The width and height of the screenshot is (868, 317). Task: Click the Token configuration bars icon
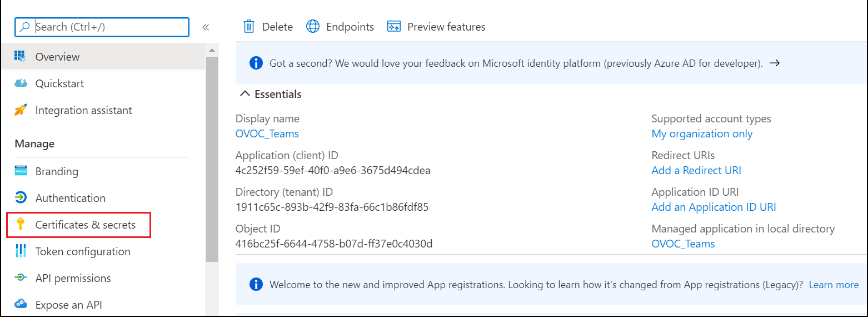[21, 251]
